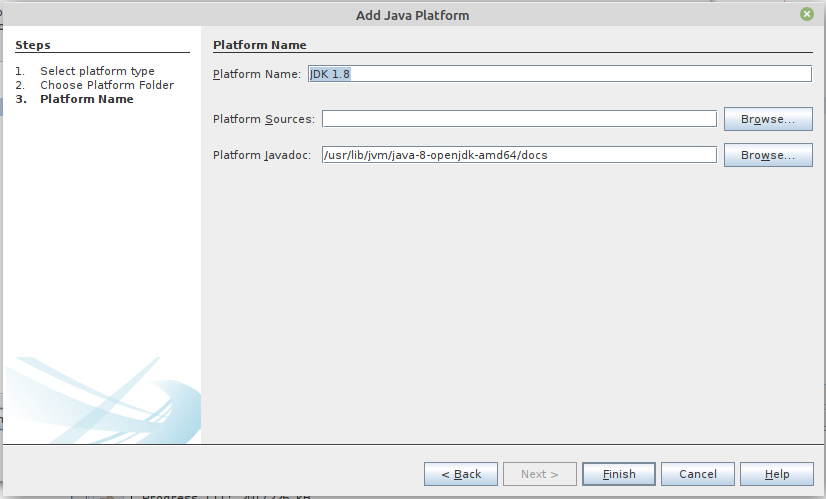Browse for Platform Sources location

[x=768, y=119]
